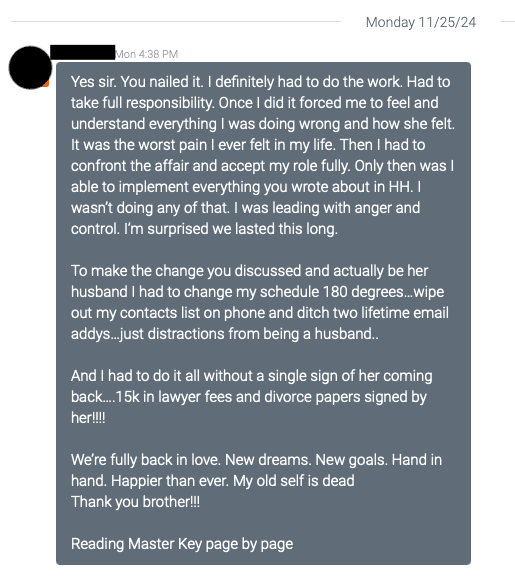Click the blacked-out sender profile avatar
515x586 pixels.
pyautogui.click(x=30, y=68)
